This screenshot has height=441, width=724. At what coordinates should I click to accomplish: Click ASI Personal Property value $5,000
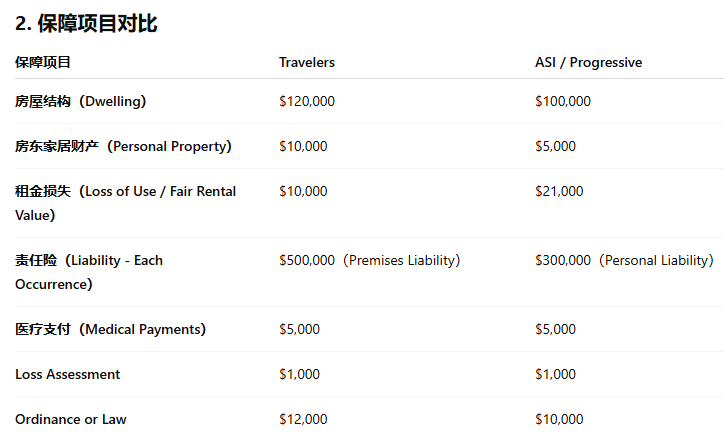(x=555, y=146)
